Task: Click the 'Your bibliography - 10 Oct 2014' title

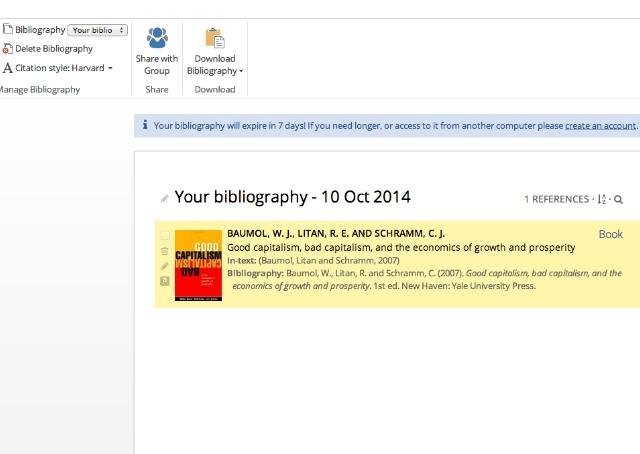Action: click(292, 198)
